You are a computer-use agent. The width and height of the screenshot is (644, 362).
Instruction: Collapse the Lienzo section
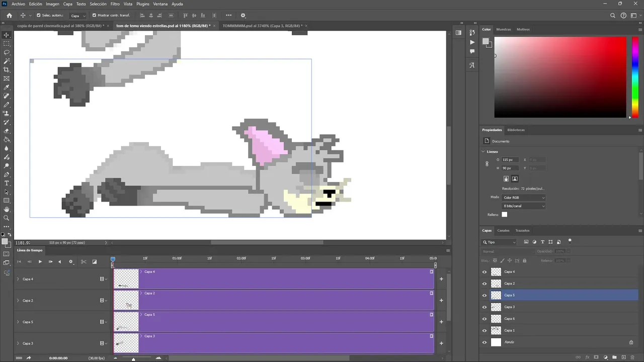tap(484, 151)
